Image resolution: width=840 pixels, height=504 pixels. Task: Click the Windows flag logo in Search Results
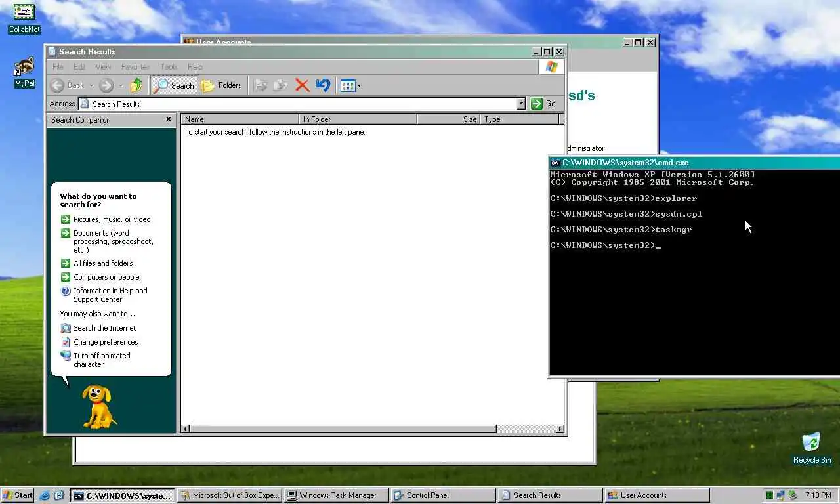551,67
